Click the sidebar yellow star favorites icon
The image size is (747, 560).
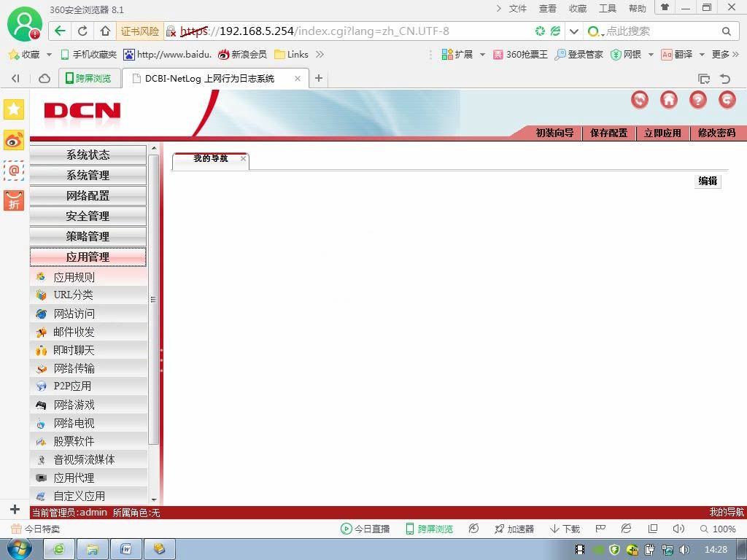pos(14,109)
